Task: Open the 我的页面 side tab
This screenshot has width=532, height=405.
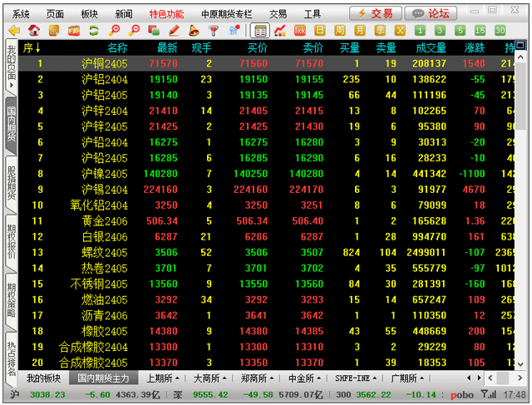Action: click(12, 67)
